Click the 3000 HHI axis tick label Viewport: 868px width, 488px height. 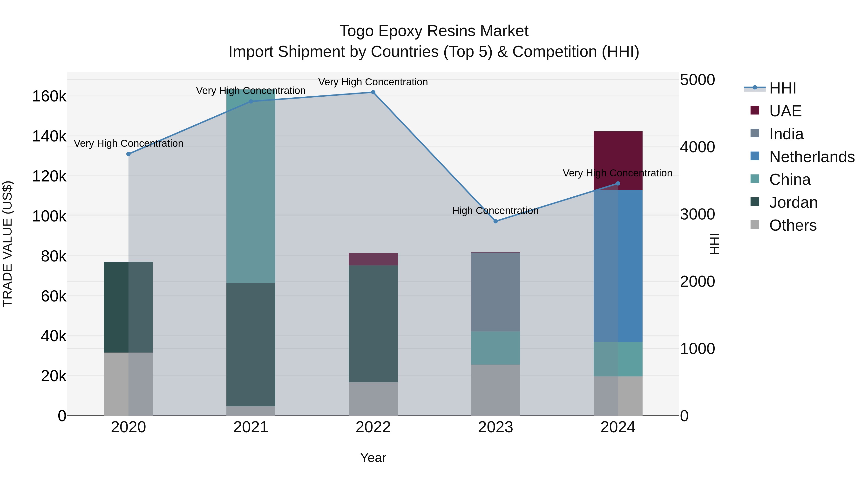[x=698, y=214]
